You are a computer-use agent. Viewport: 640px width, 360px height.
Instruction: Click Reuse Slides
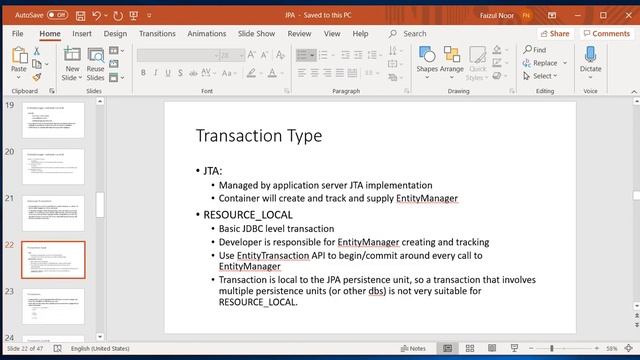(96, 64)
